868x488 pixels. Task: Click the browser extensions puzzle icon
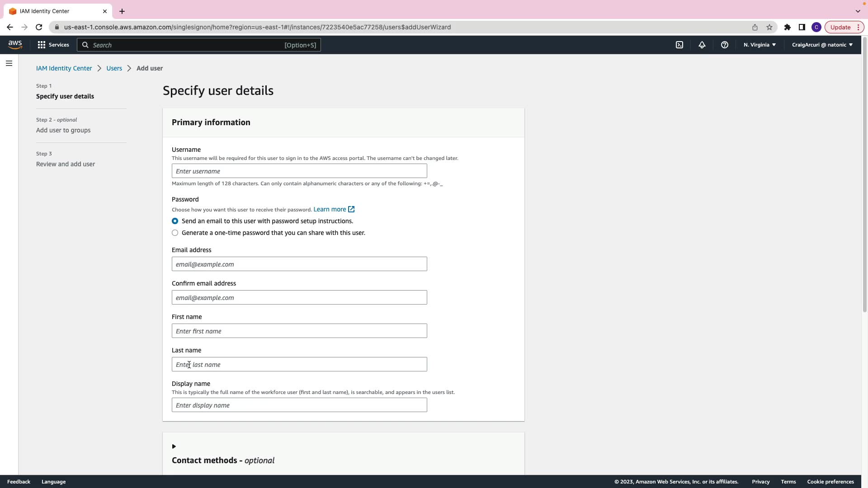pyautogui.click(x=788, y=27)
